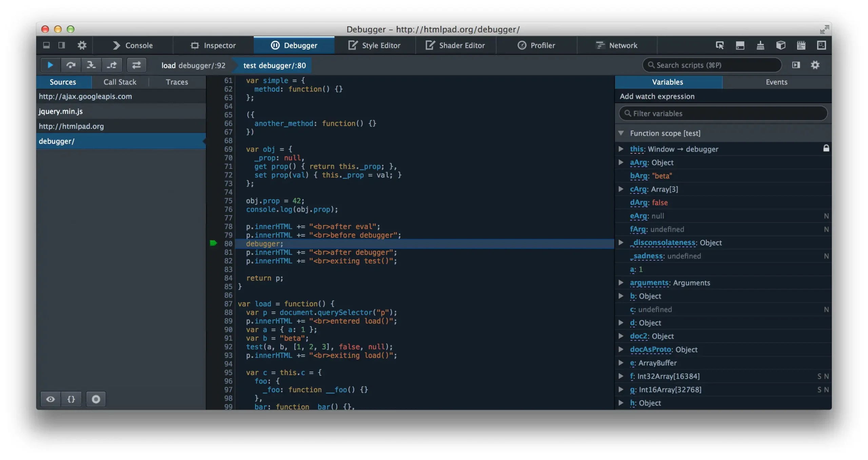Viewport: 868px width, 460px height.
Task: Expand the cArg: Array[3] variable
Action: 621,189
